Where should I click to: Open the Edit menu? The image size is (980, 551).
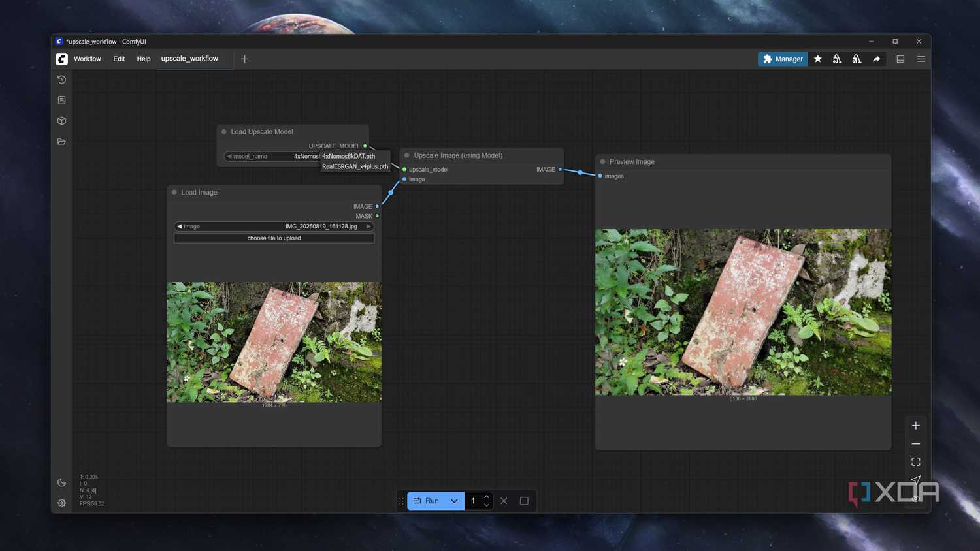pos(119,59)
